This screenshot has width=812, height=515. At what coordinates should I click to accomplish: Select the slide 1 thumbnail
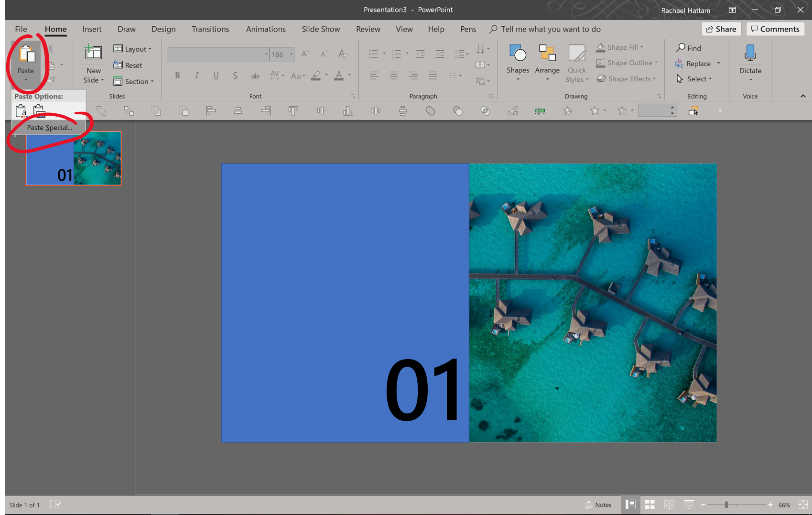click(73, 158)
